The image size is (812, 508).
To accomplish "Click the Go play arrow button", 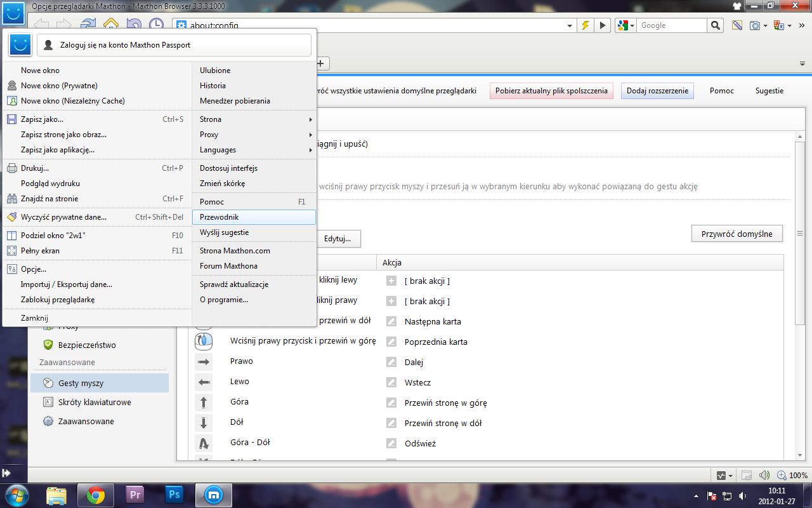I will pos(602,25).
